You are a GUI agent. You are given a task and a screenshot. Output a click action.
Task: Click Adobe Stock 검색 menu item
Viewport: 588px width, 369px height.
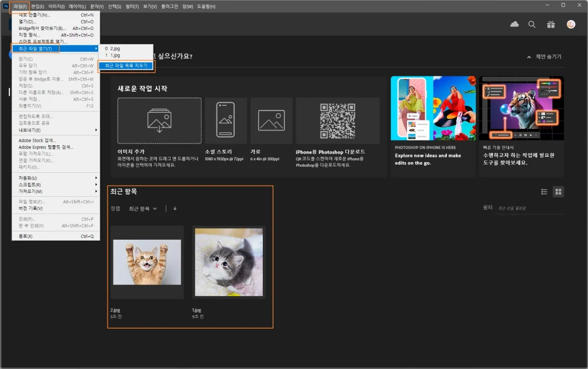tap(37, 140)
